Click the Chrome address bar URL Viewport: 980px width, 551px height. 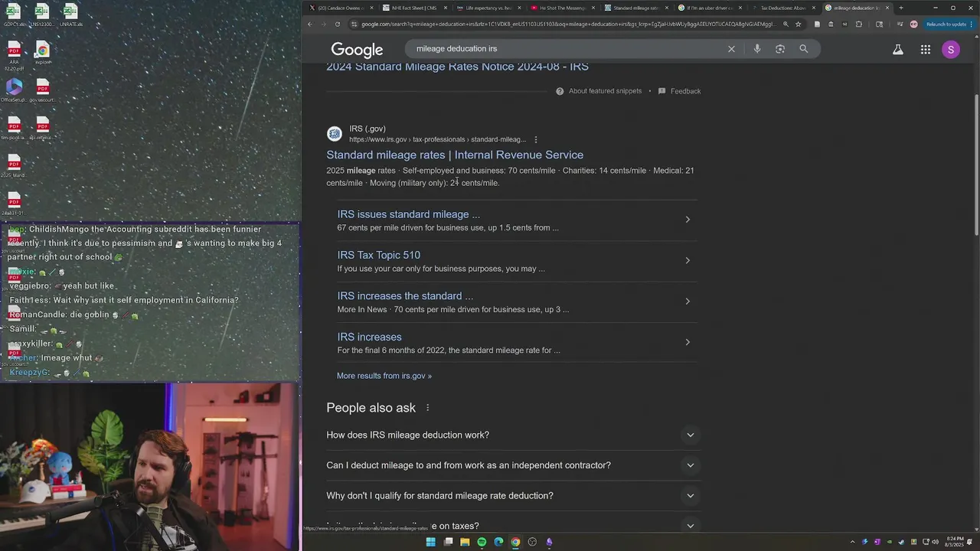pos(568,24)
